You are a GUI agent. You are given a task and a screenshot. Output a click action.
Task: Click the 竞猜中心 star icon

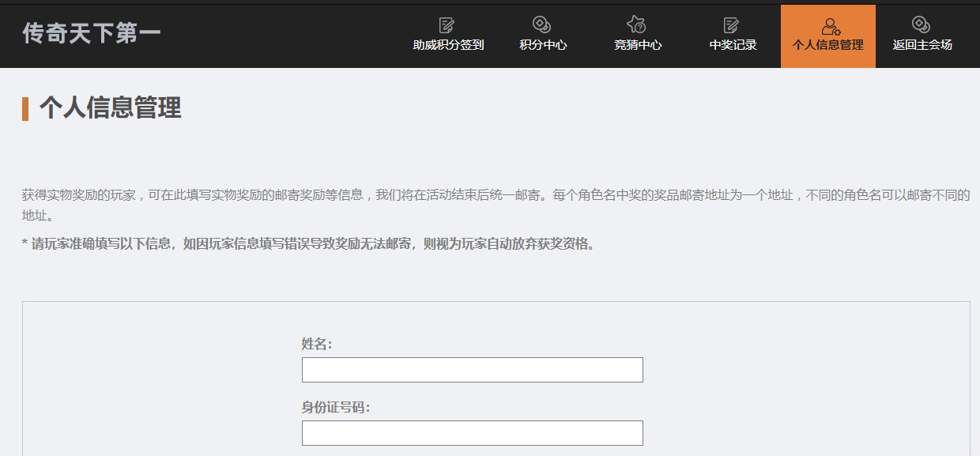(x=637, y=25)
